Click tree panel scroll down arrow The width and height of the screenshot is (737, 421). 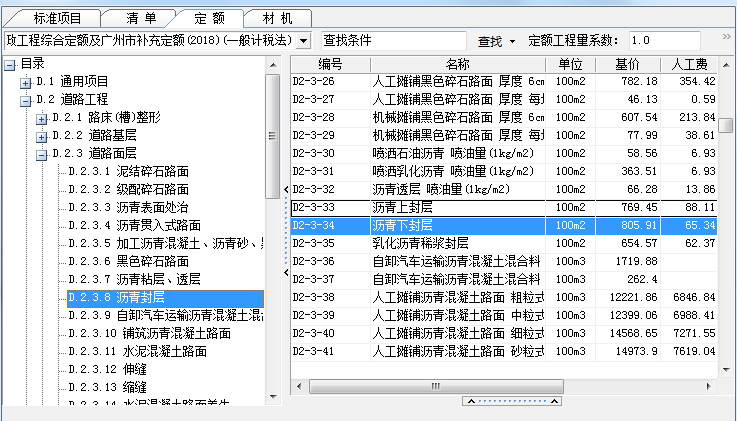pyautogui.click(x=273, y=398)
